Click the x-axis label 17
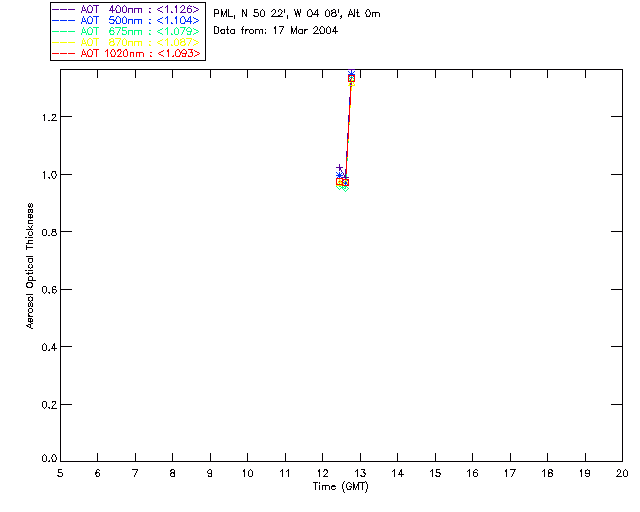This screenshot has width=640, height=512. (510, 474)
